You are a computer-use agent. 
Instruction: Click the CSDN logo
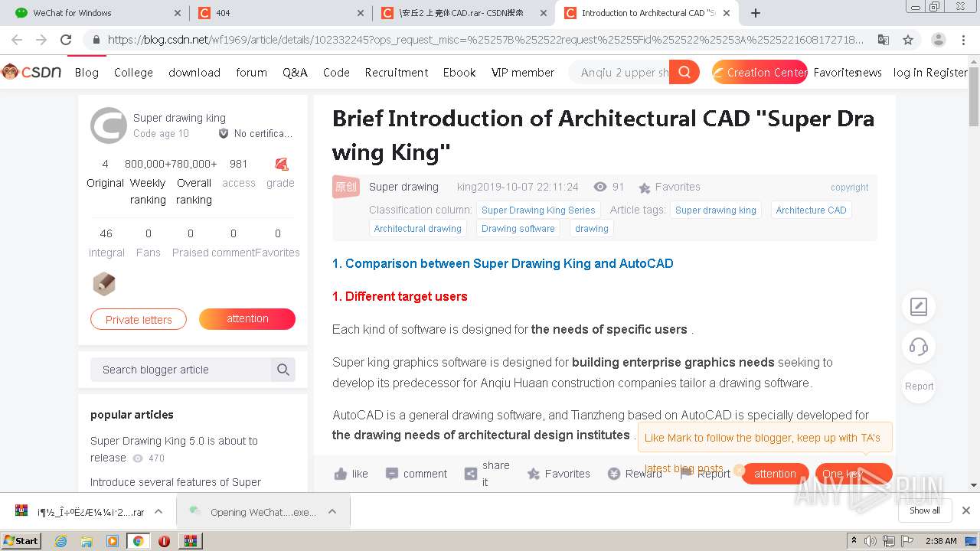31,72
